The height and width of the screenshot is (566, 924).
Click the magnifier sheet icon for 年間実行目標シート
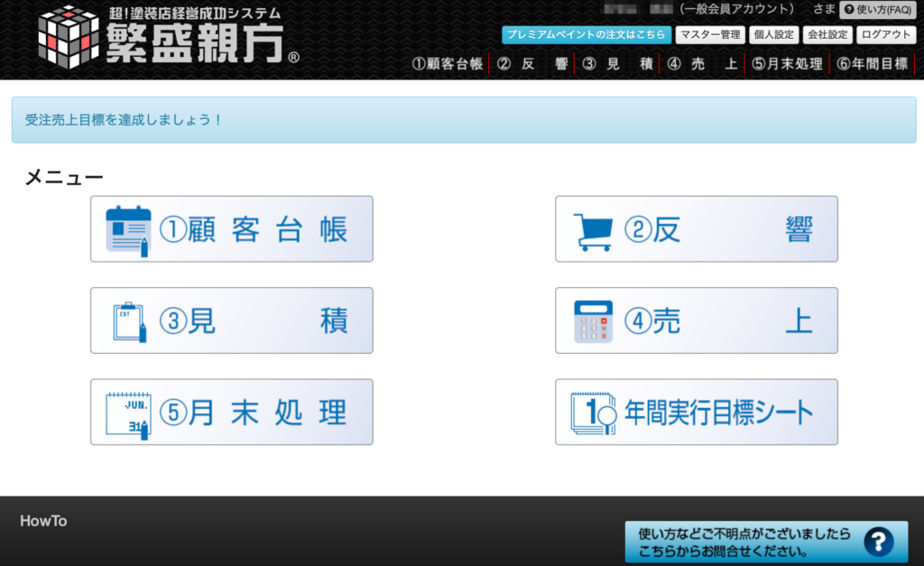(x=594, y=413)
